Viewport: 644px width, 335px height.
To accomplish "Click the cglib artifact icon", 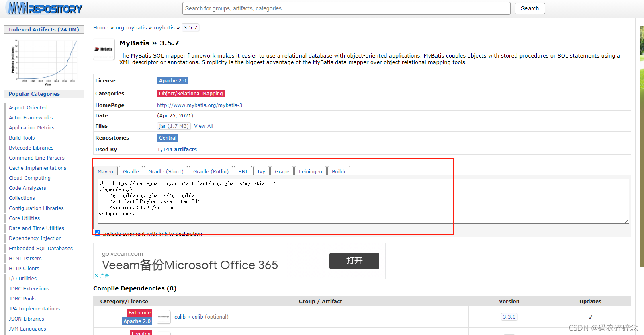I will pos(164,317).
